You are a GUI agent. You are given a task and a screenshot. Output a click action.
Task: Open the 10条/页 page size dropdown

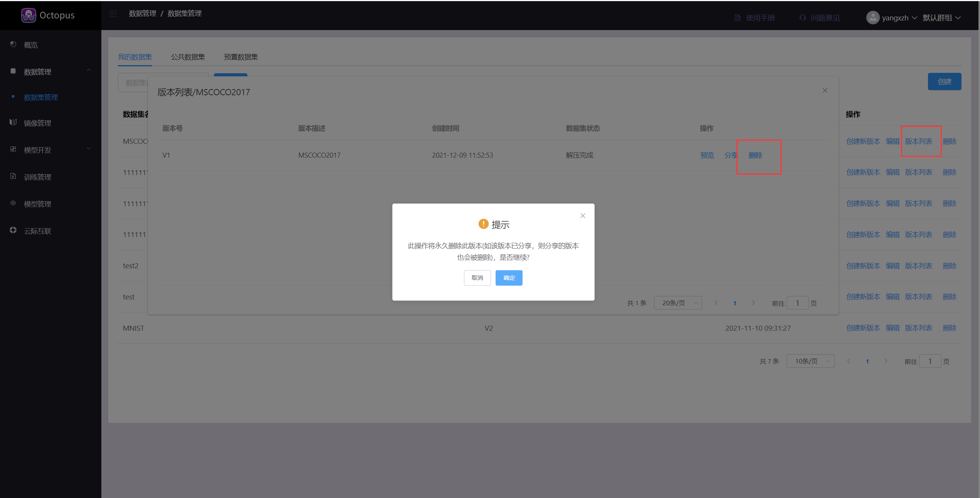coord(810,361)
